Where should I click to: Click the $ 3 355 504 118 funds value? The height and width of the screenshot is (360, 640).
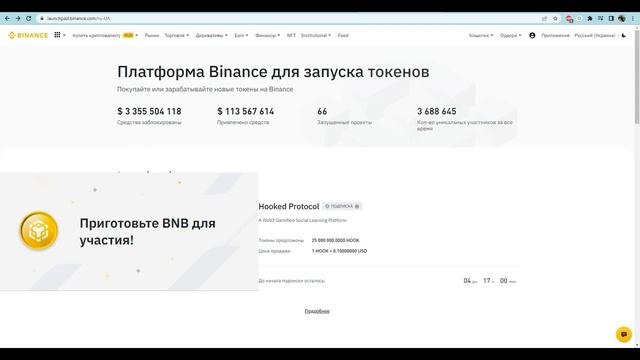(149, 111)
